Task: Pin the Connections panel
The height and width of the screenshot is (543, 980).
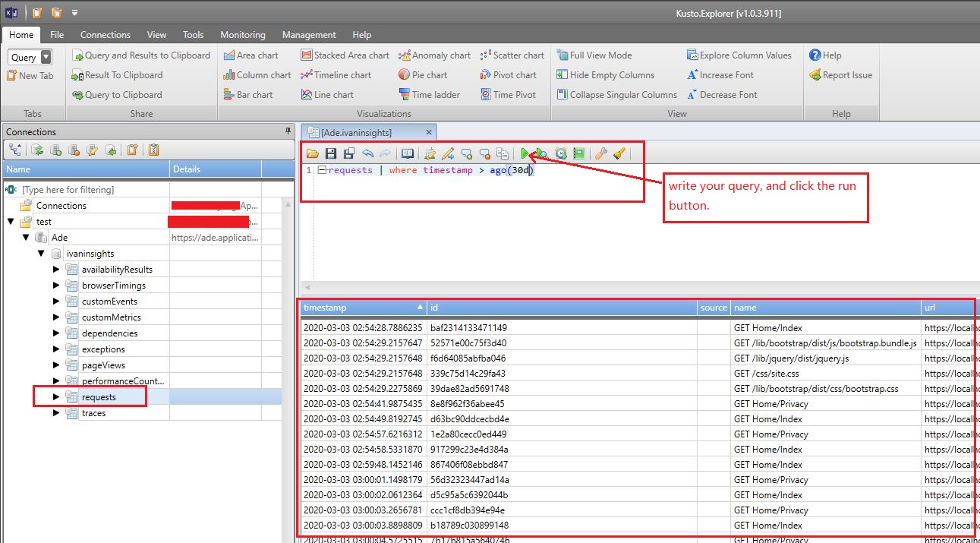Action: [x=288, y=131]
